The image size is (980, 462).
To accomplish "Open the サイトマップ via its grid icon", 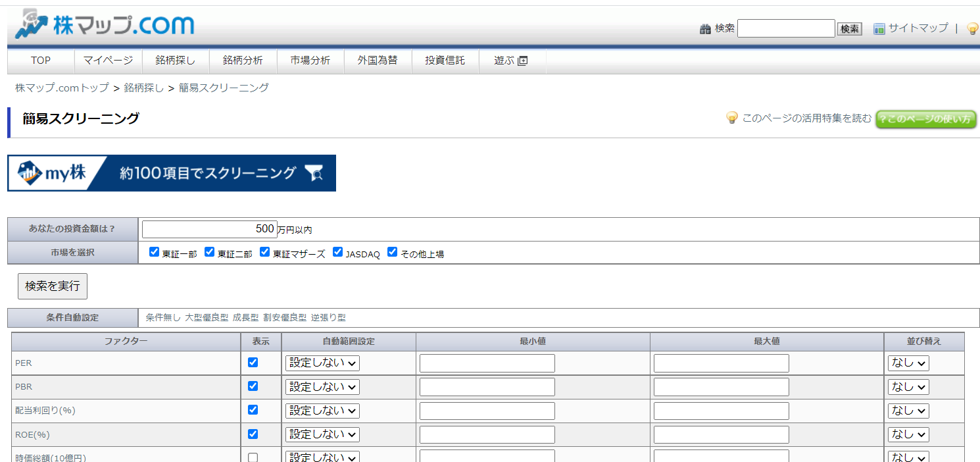I will [x=878, y=28].
